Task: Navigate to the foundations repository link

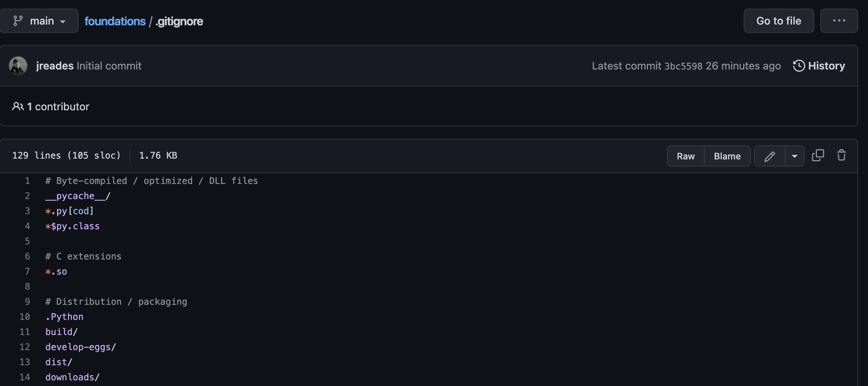Action: (115, 21)
